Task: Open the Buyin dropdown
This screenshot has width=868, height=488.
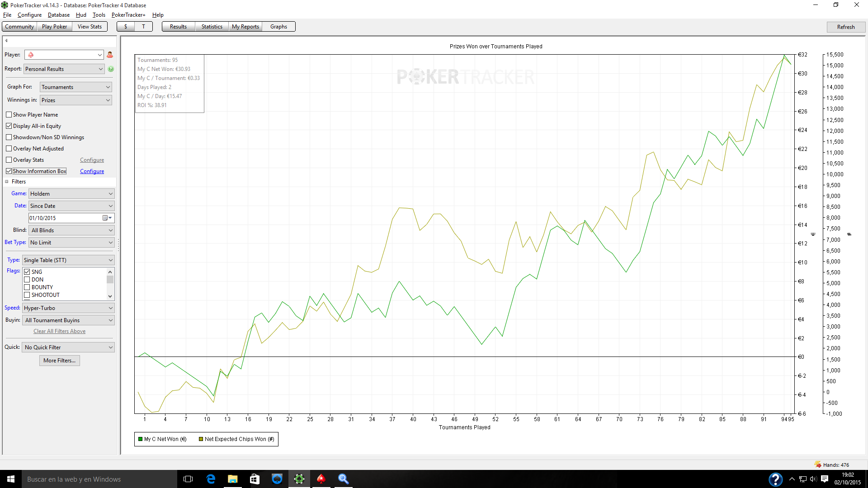Action: coord(68,320)
